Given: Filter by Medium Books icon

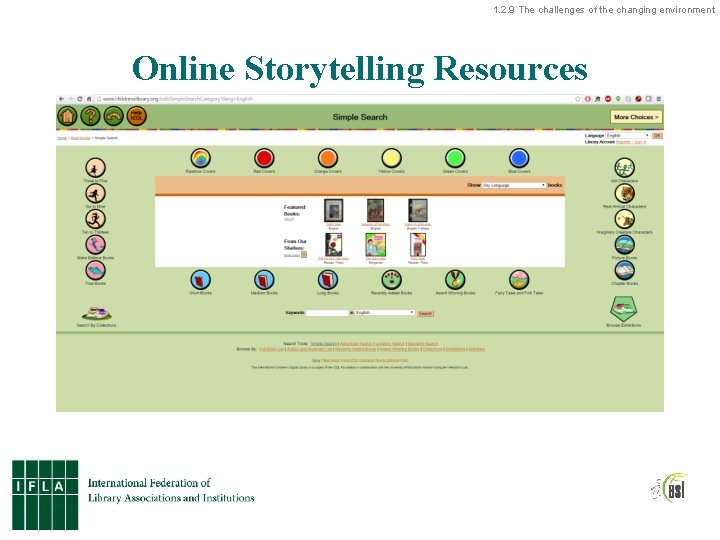Looking at the screenshot, I should (264, 280).
